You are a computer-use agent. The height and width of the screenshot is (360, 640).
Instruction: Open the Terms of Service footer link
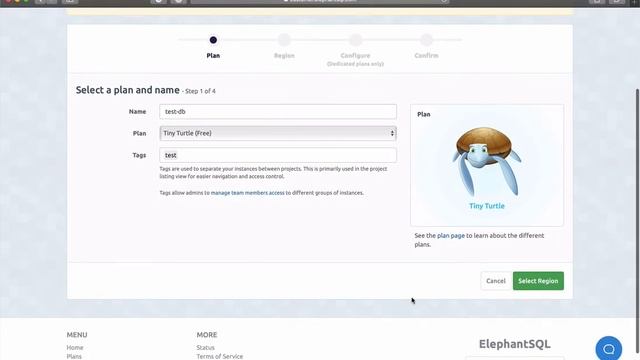coord(220,356)
